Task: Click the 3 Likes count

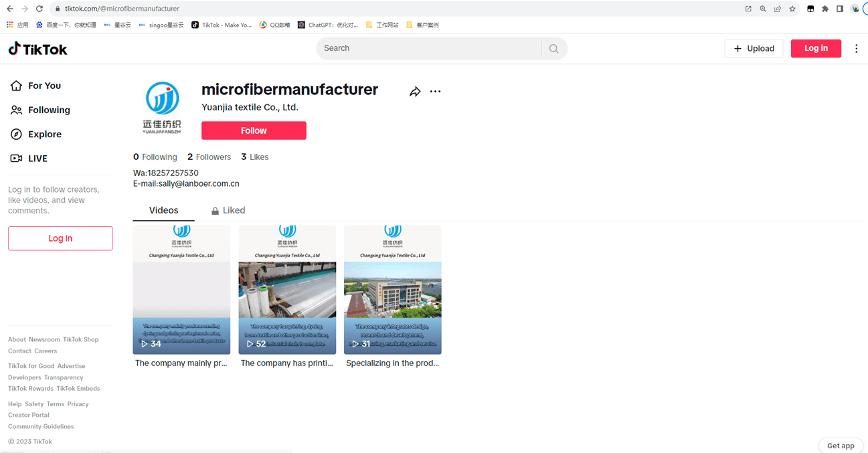Action: (255, 157)
